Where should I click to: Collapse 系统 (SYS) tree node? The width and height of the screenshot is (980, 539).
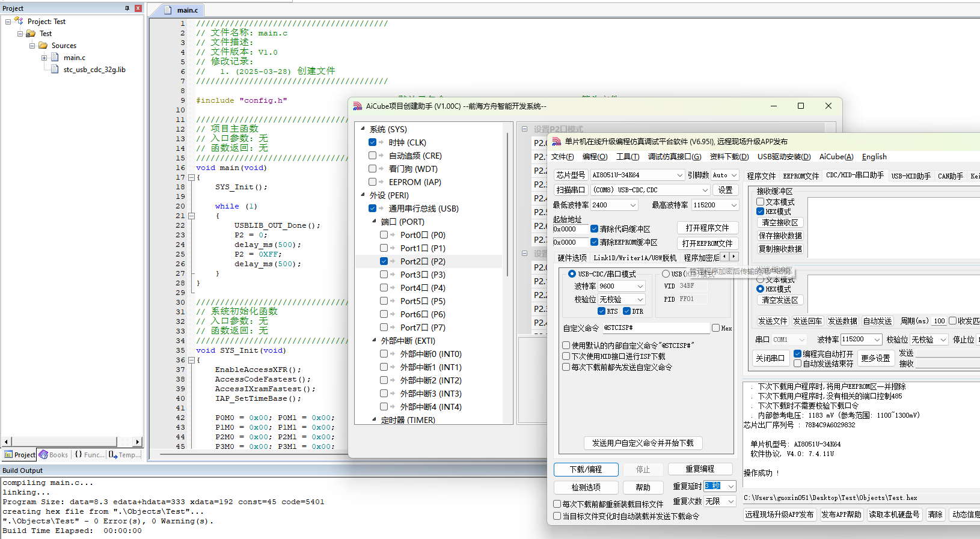[363, 129]
